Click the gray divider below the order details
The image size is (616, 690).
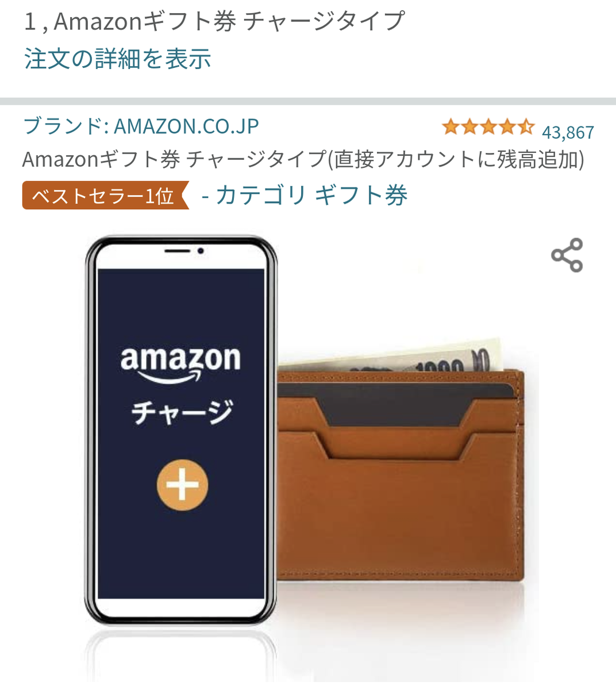point(308,102)
